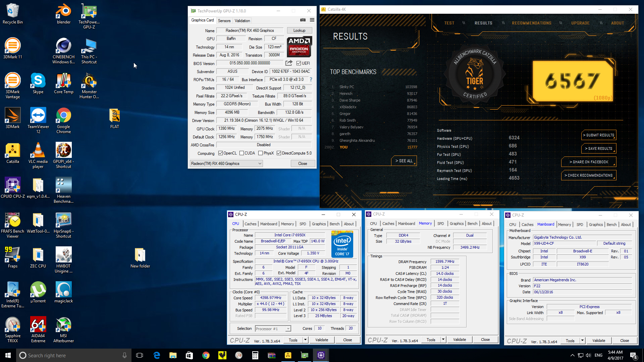This screenshot has height=362, width=644.
Task: Open Edge browser from taskbar
Action: pos(157,355)
